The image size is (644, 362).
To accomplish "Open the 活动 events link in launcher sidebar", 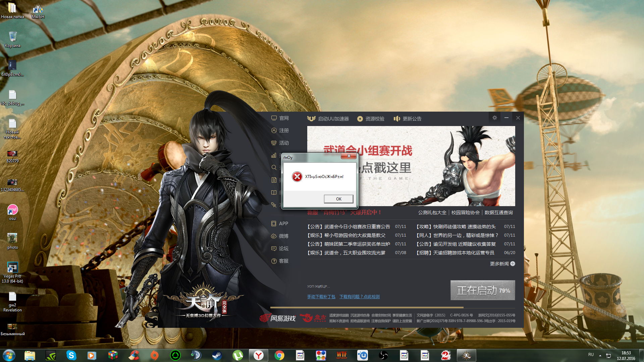I will 280,143.
